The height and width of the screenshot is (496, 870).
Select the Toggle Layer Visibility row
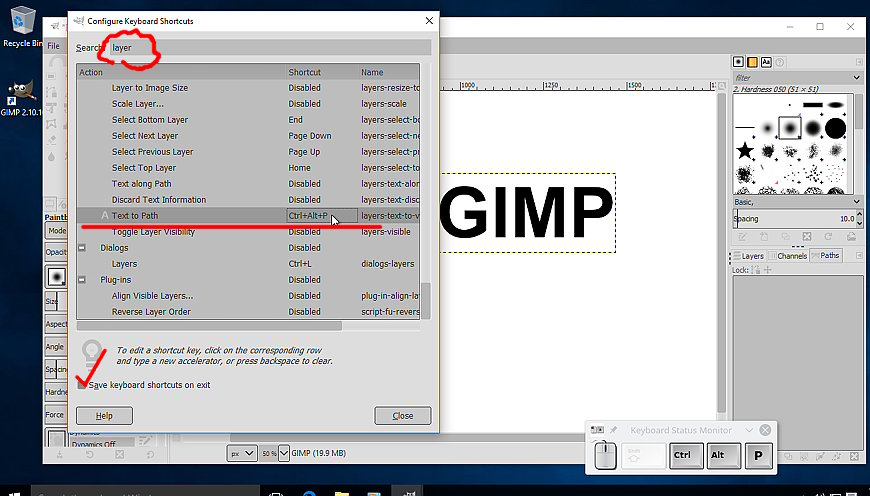pos(248,232)
